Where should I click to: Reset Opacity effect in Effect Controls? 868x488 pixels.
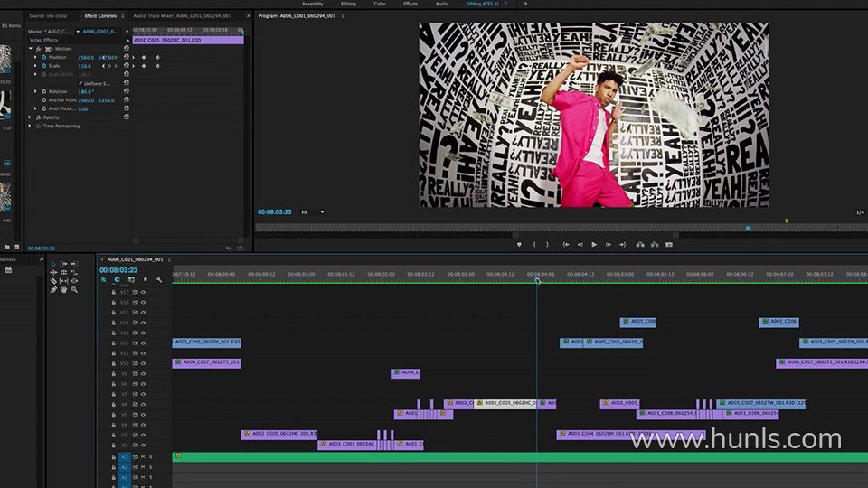127,117
